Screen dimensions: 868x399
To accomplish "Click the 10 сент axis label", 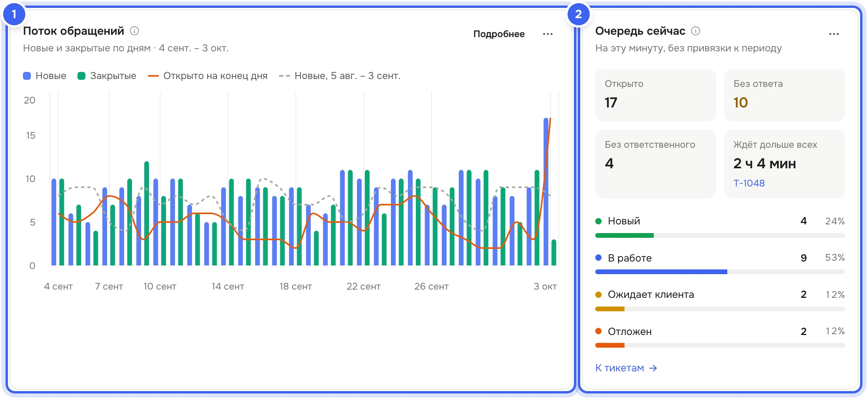I will point(160,286).
